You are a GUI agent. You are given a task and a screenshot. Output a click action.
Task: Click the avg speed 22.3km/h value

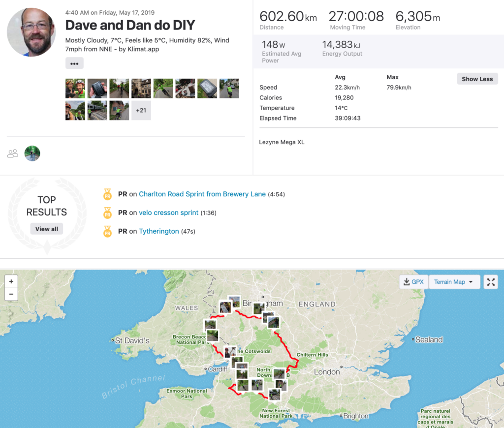tap(347, 88)
